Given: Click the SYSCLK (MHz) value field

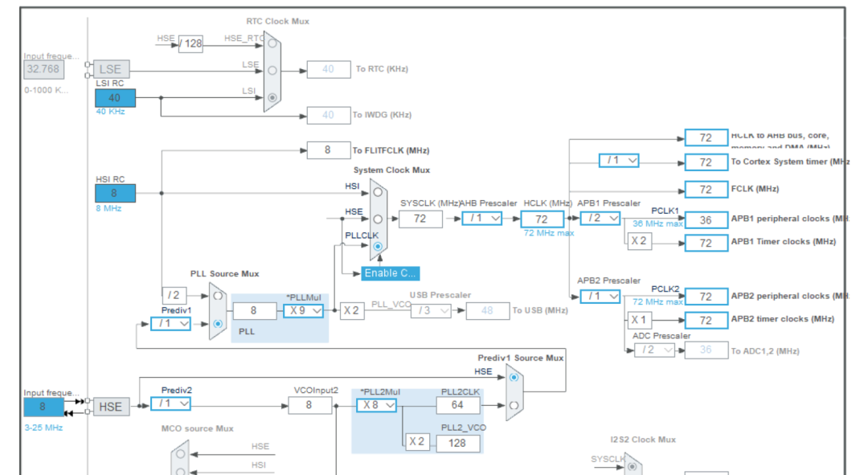Looking at the screenshot, I should coord(420,219).
